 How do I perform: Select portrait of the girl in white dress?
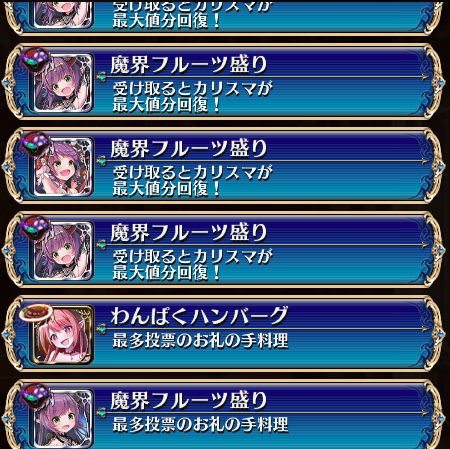click(63, 166)
